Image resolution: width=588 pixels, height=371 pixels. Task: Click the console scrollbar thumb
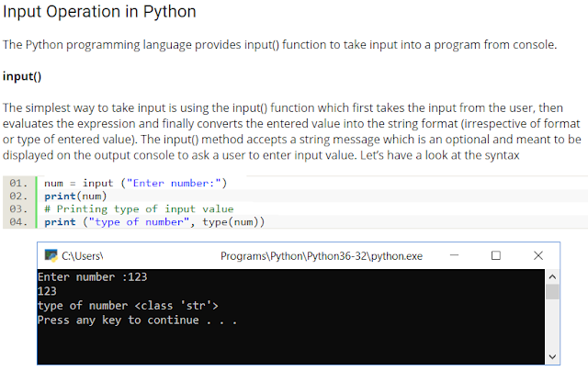coord(552,292)
